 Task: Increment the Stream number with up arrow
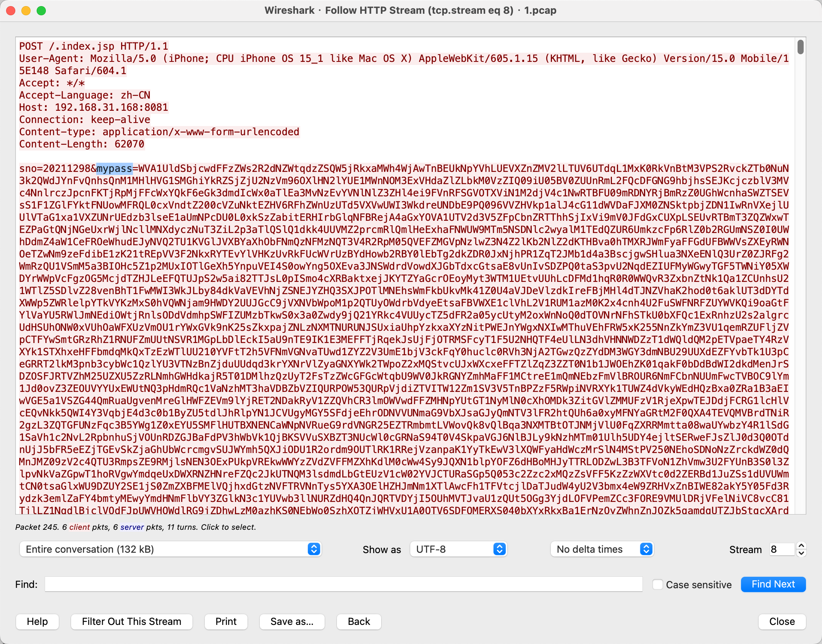click(x=801, y=545)
